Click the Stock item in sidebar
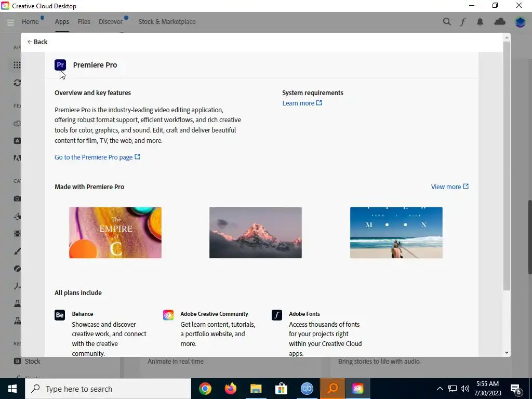The height and width of the screenshot is (399, 532). coord(27,362)
